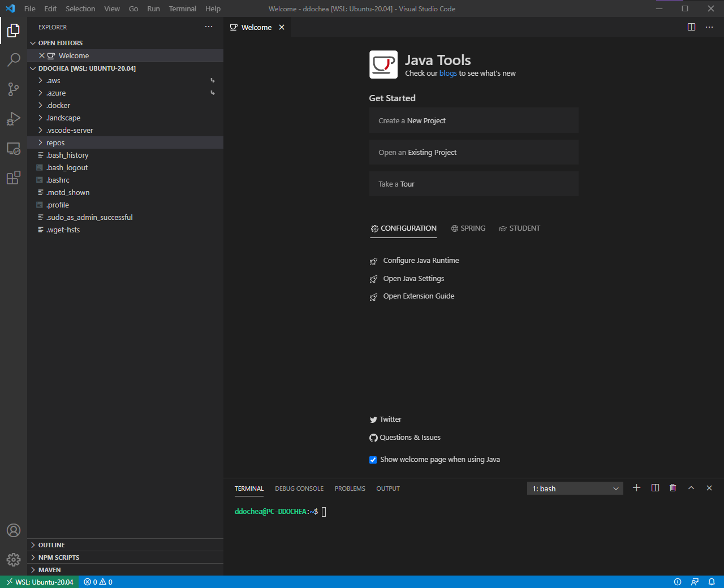Close Welcome in Open Editors list

tap(41, 55)
